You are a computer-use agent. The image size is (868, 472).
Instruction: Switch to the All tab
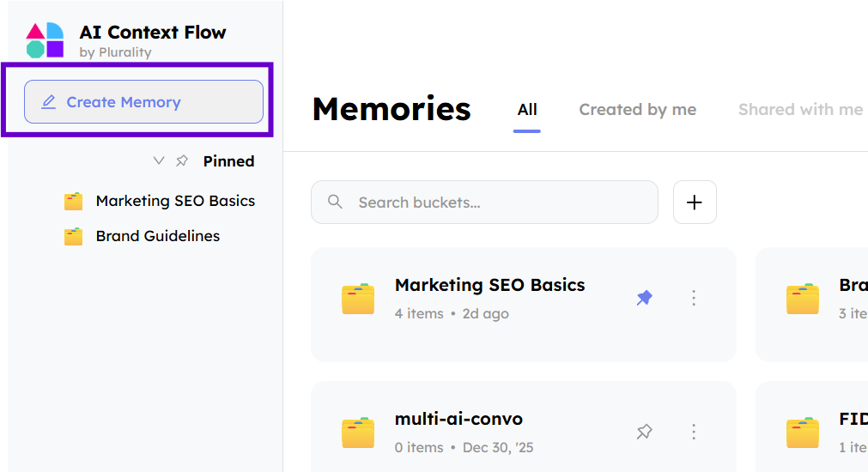(527, 109)
